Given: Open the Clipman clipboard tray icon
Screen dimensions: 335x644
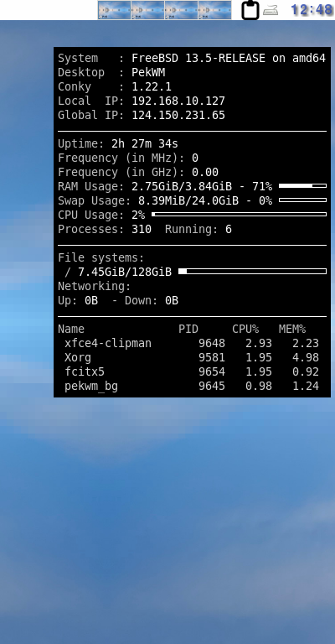Looking at the screenshot, I should click(250, 10).
